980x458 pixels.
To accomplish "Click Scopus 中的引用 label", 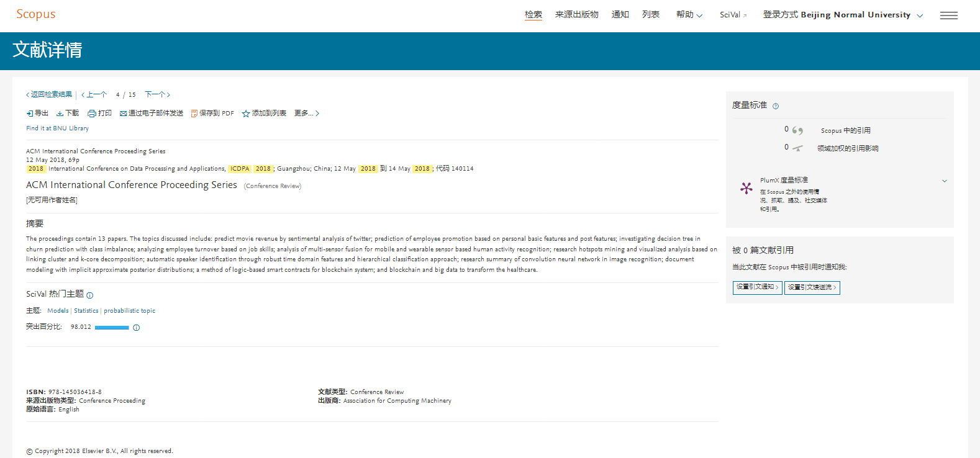I will (x=846, y=131).
